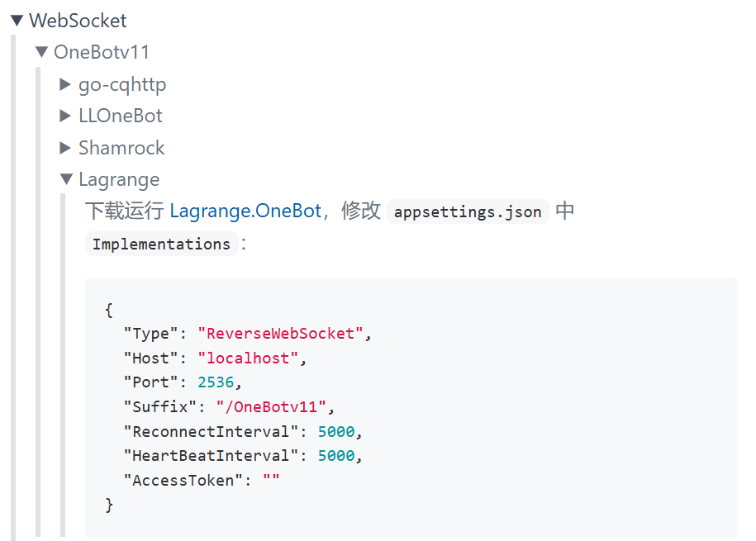Viewport: 756px width, 541px height.
Task: Select the LLOneBot label
Action: pyautogui.click(x=121, y=116)
